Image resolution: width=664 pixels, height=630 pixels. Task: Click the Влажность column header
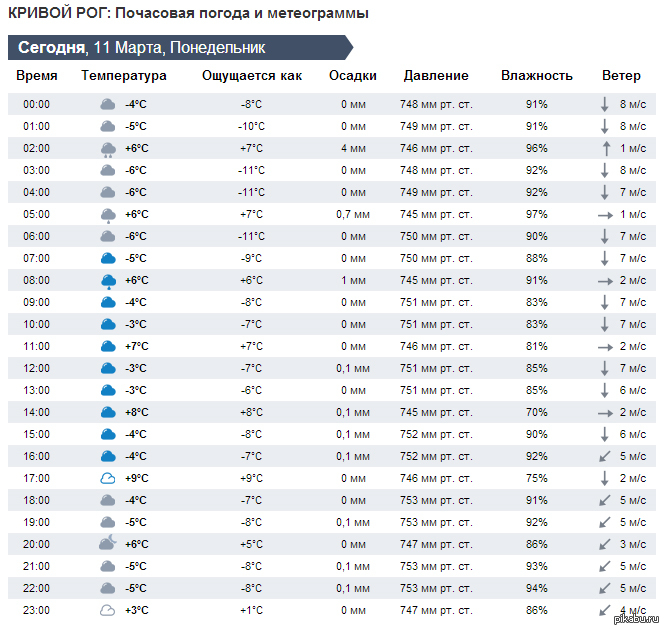coord(537,75)
